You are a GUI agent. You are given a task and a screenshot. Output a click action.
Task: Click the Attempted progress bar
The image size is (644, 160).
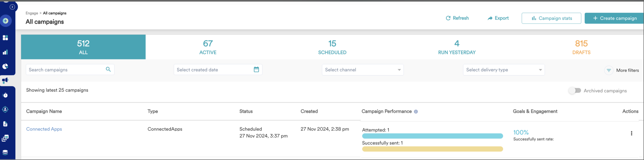[x=432, y=136]
